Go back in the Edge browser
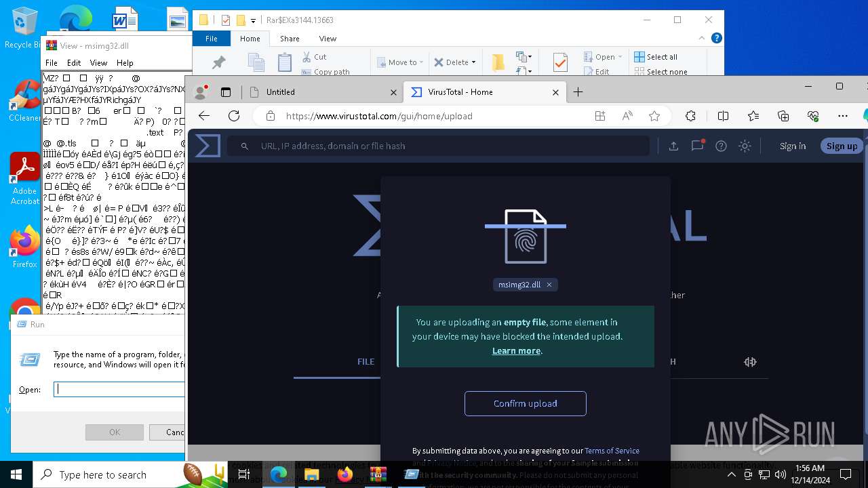The width and height of the screenshot is (868, 488). [204, 116]
